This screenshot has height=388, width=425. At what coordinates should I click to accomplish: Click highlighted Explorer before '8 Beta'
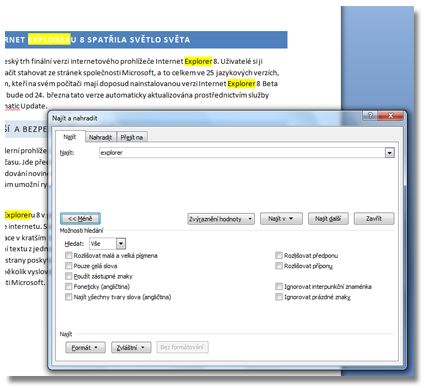point(241,83)
